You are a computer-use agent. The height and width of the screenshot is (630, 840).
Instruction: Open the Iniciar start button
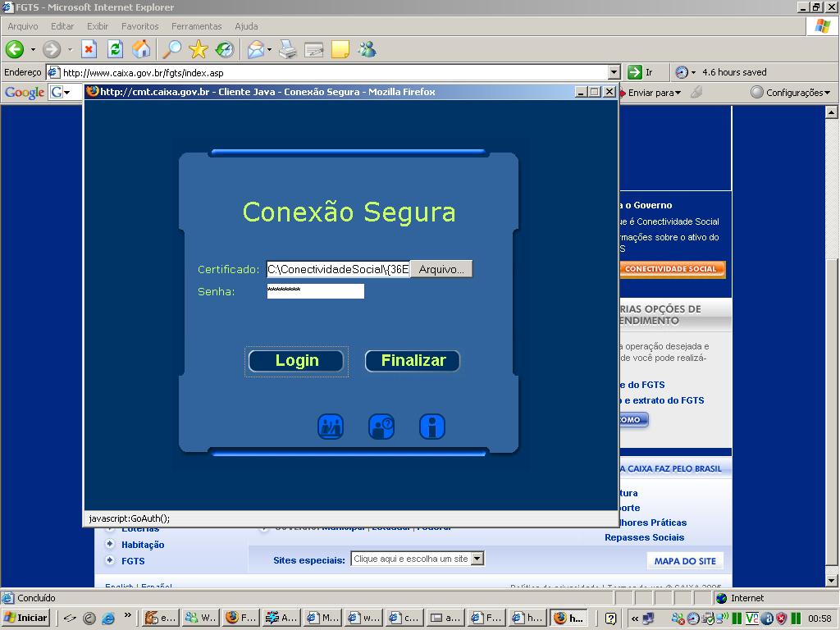tap(25, 619)
